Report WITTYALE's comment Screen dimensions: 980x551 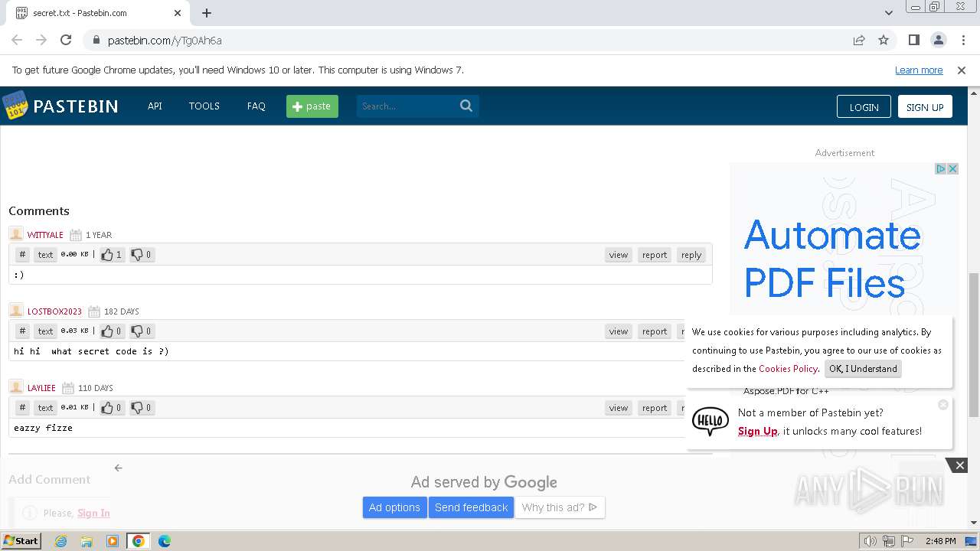click(x=655, y=255)
